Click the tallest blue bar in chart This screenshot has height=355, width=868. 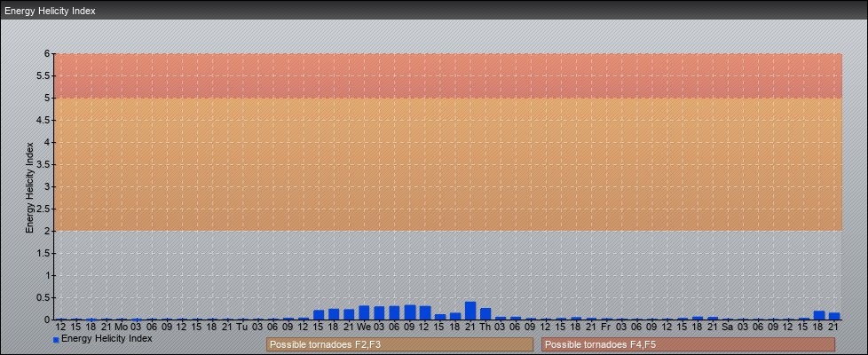[x=470, y=311]
